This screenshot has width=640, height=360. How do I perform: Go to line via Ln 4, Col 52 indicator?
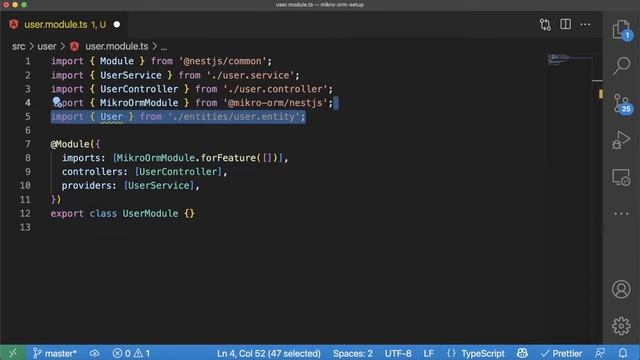pos(269,353)
